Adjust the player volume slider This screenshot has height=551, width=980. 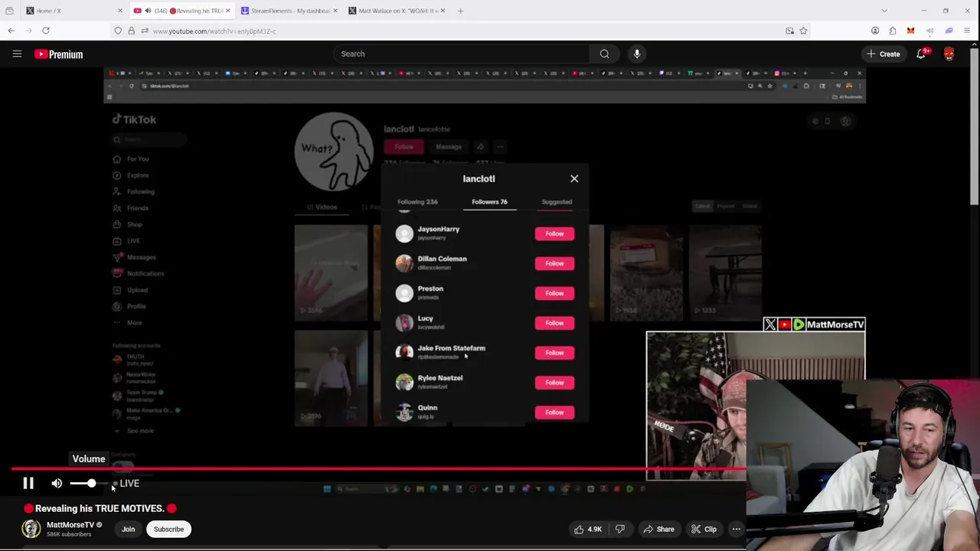tap(87, 483)
